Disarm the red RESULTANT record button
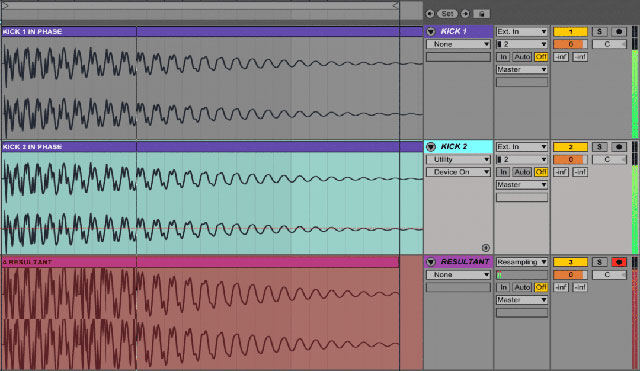 619,262
